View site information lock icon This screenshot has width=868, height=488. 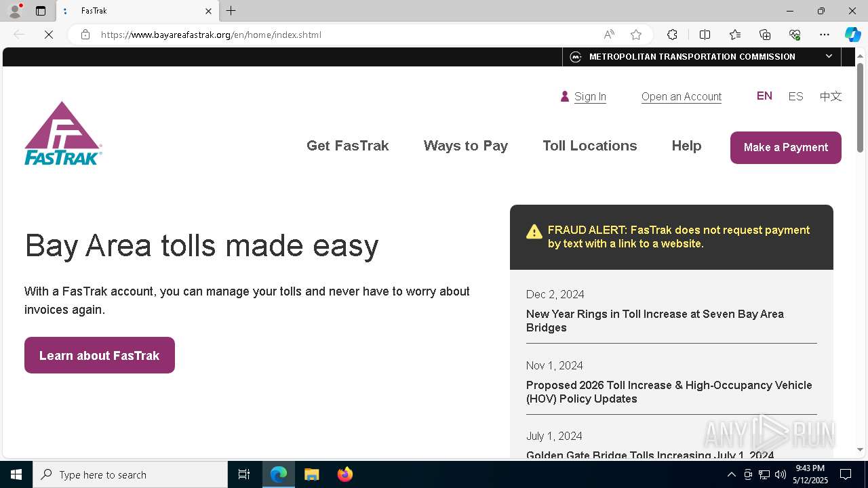(x=85, y=35)
